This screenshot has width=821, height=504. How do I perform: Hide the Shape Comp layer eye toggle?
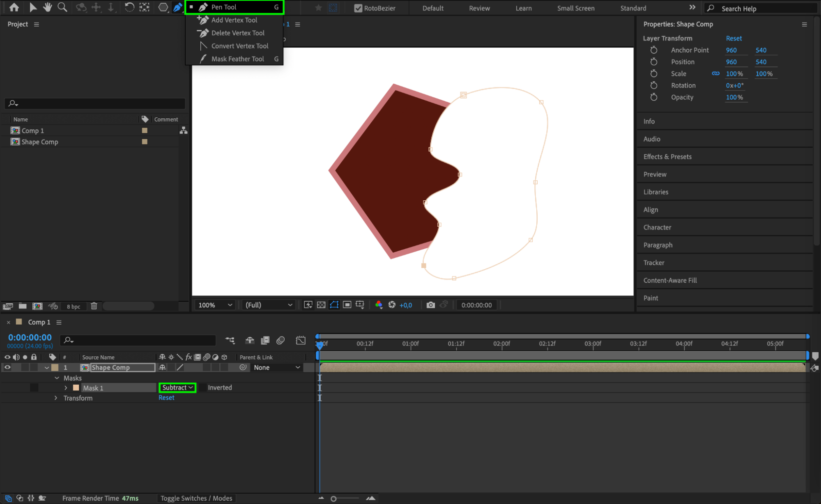coord(7,367)
